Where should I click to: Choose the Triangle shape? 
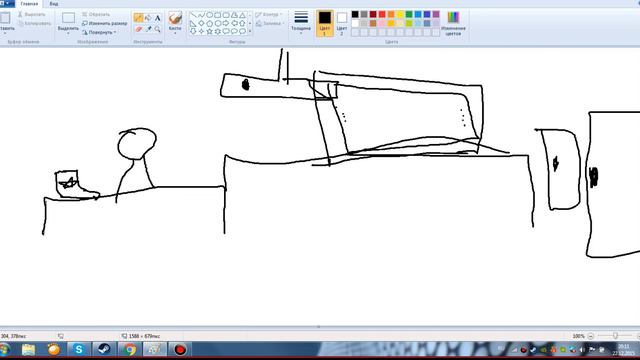[242, 15]
